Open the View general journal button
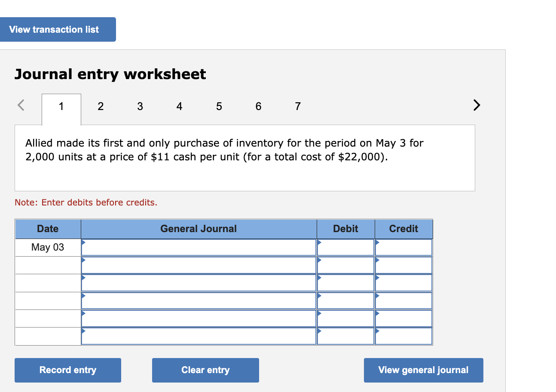The height and width of the screenshot is (392, 556). [x=424, y=370]
